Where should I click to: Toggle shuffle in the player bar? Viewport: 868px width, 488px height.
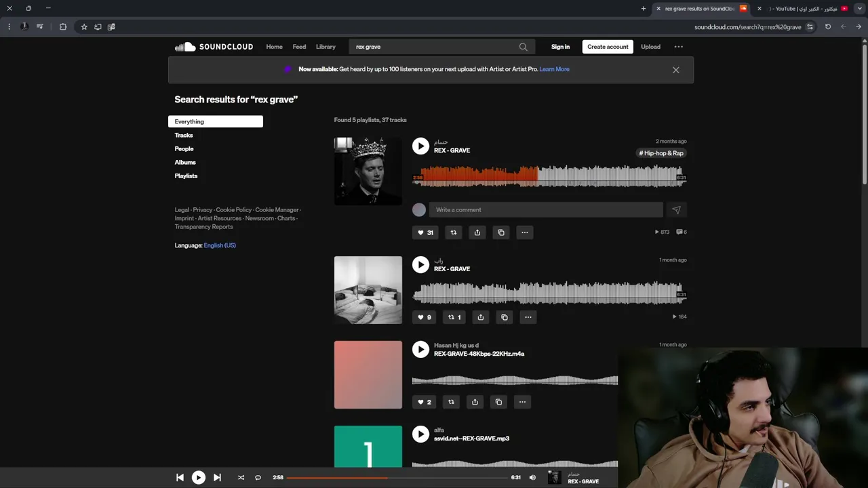click(241, 478)
